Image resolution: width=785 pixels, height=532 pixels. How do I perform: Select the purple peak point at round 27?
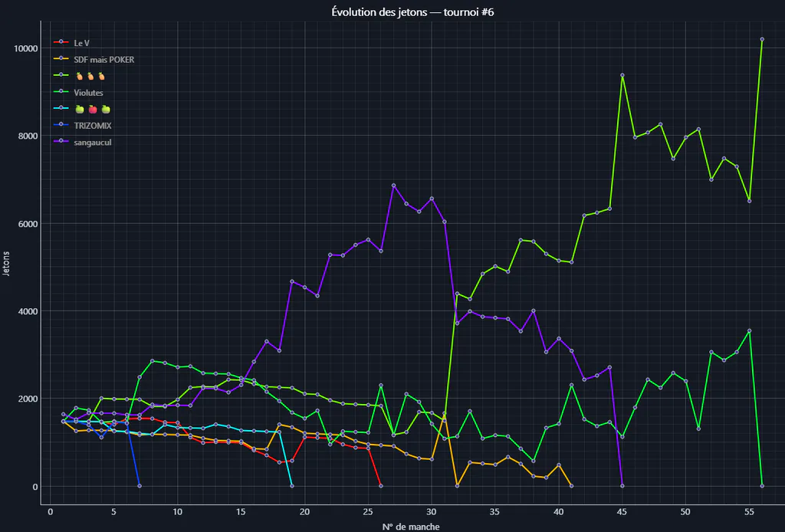(393, 186)
